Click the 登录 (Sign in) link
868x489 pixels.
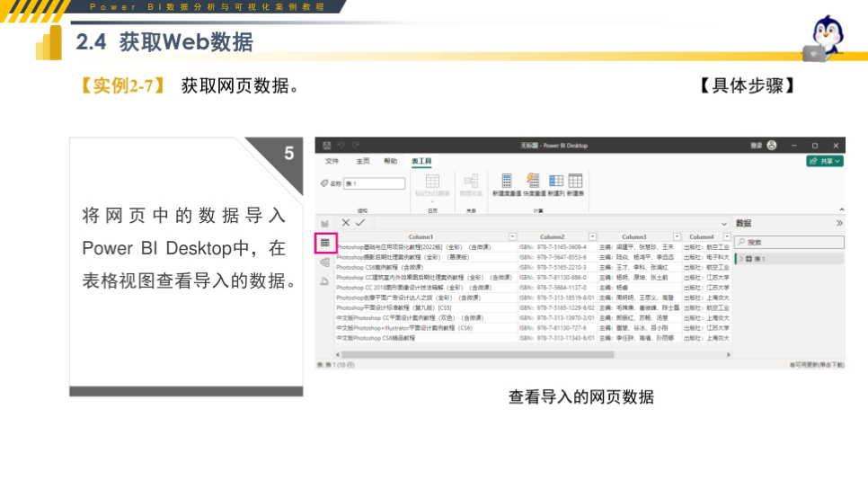(757, 146)
